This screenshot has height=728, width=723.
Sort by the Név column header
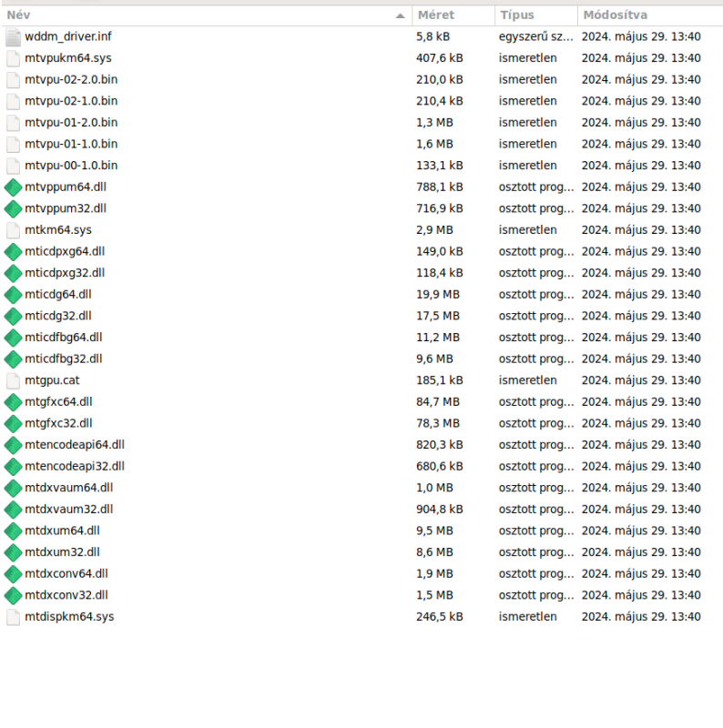tap(206, 15)
